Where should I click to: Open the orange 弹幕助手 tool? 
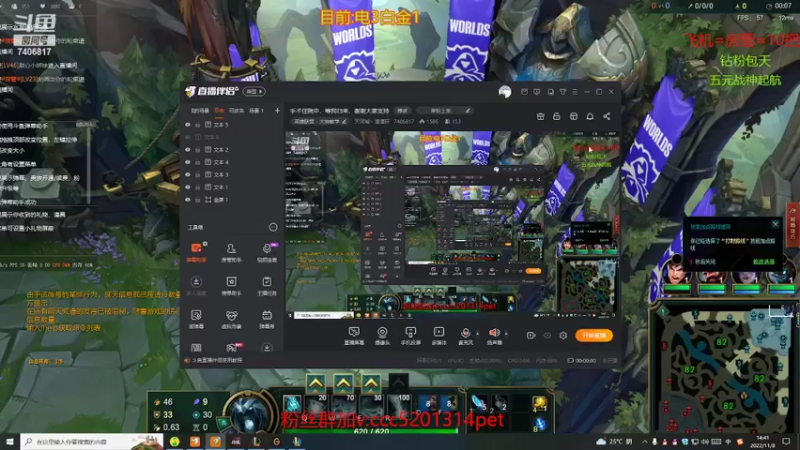pyautogui.click(x=196, y=252)
